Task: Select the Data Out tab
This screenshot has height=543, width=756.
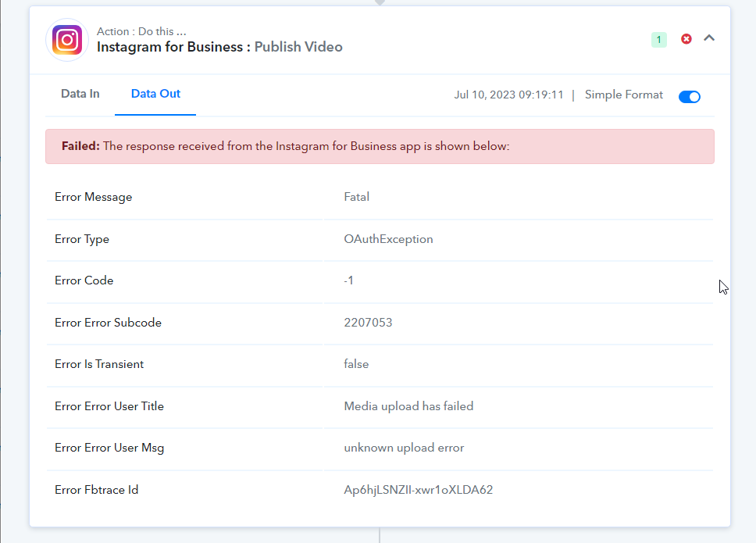Action: click(x=155, y=94)
